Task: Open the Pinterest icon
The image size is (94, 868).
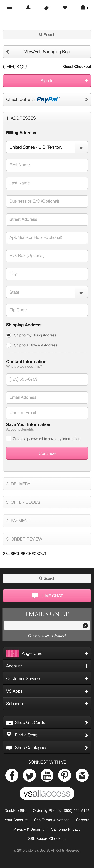Action: (65, 775)
